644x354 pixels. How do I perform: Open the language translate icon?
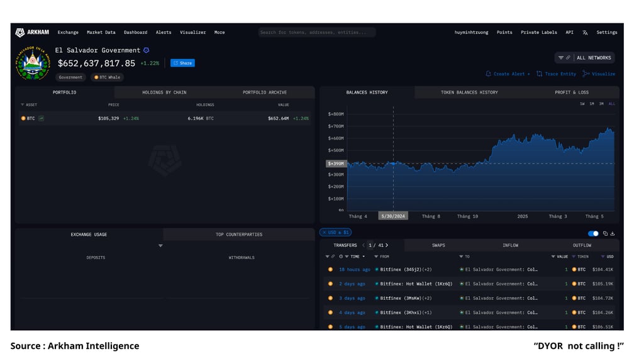[585, 33]
